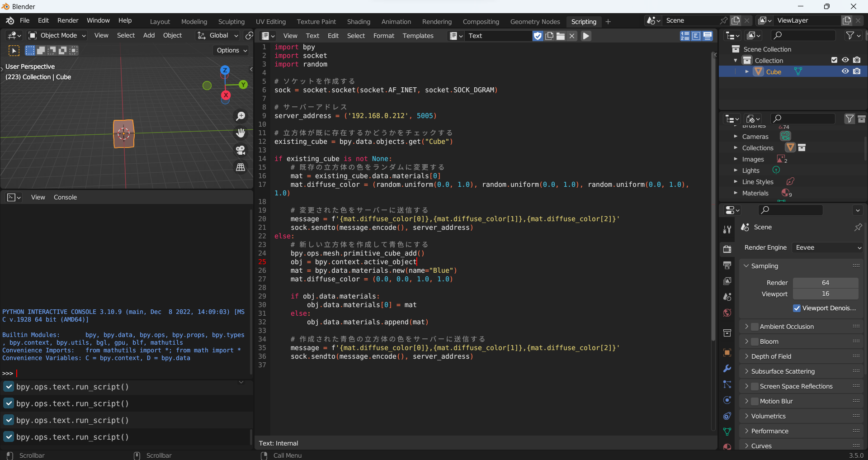Expand the Bloom section

[x=748, y=341]
